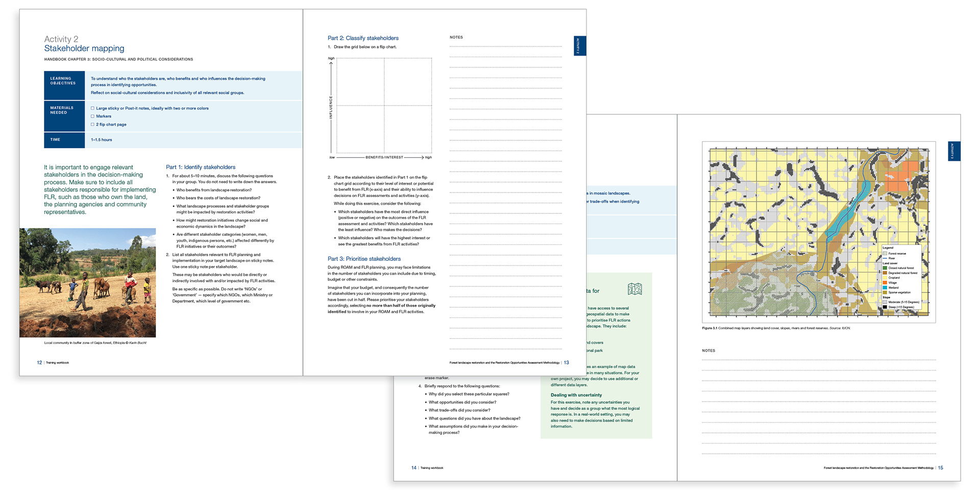The width and height of the screenshot is (980, 490).
Task: Click the River blue line legend symbol
Action: click(885, 258)
